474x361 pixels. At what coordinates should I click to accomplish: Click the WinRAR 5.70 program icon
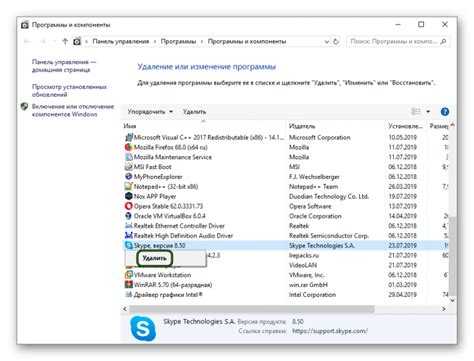pyautogui.click(x=128, y=285)
